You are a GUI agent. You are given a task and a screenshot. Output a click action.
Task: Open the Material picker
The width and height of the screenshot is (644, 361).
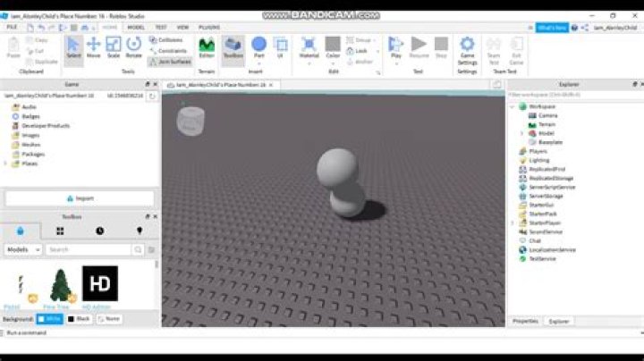(x=309, y=47)
